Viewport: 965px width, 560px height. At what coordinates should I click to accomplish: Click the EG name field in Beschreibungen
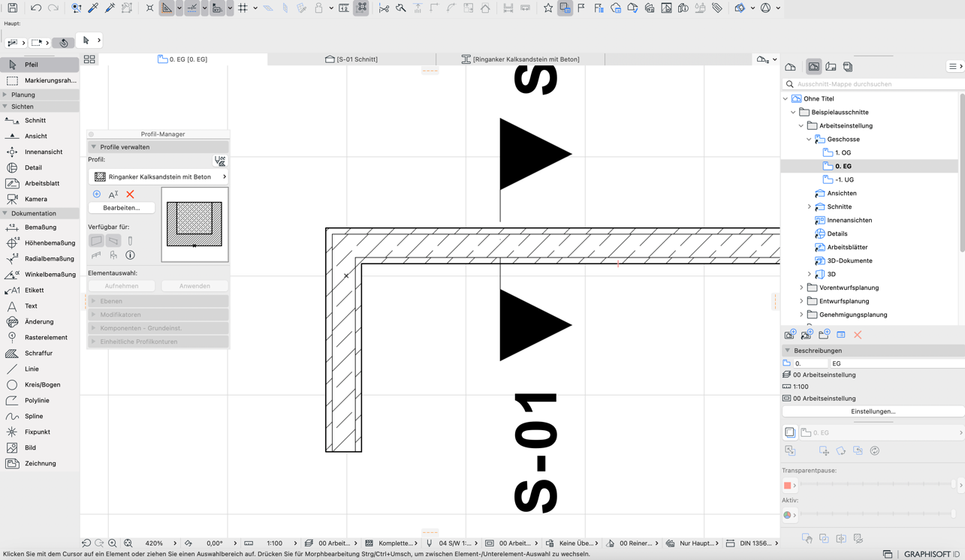coord(896,363)
